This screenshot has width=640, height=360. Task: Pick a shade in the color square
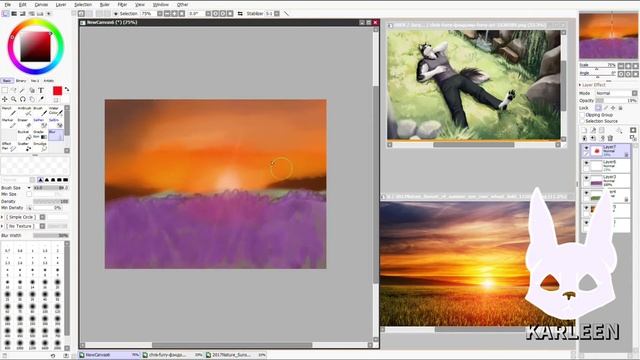point(36,47)
